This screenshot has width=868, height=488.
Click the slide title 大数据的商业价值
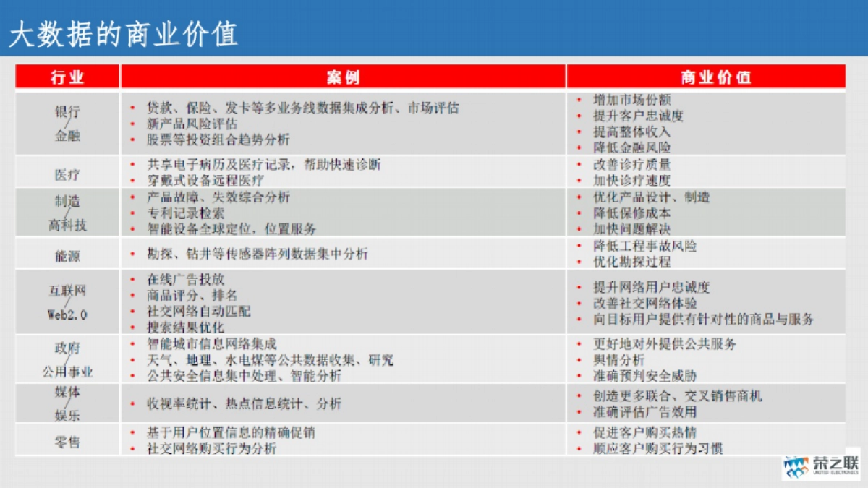[124, 33]
